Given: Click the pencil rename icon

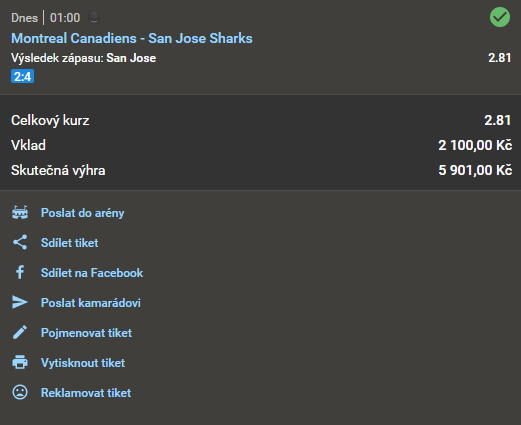Looking at the screenshot, I should point(20,332).
